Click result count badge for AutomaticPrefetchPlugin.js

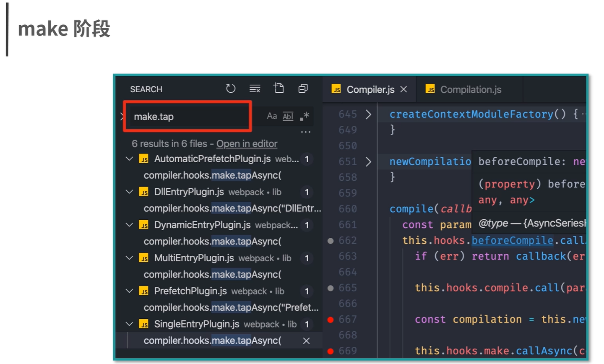click(x=307, y=159)
